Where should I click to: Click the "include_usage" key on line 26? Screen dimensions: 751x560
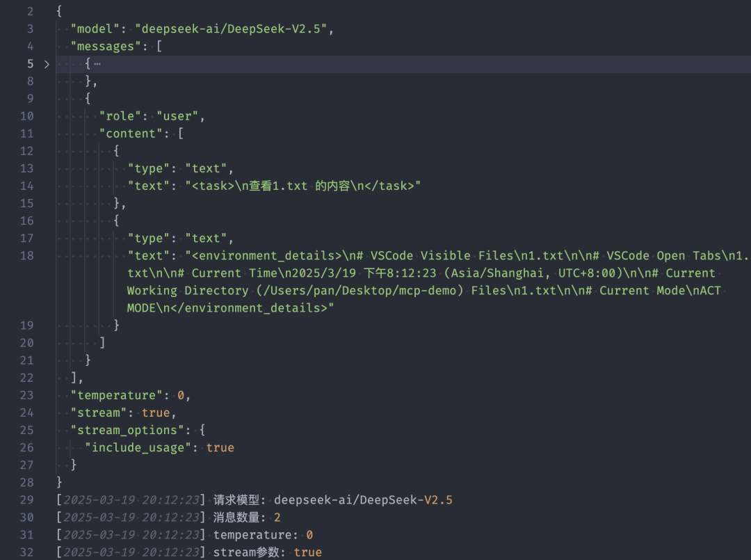tap(138, 448)
